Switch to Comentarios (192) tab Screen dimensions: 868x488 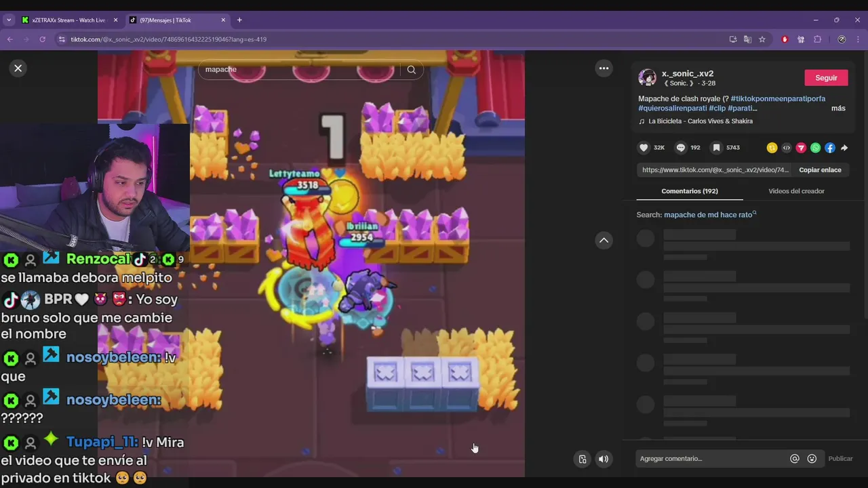pos(690,191)
